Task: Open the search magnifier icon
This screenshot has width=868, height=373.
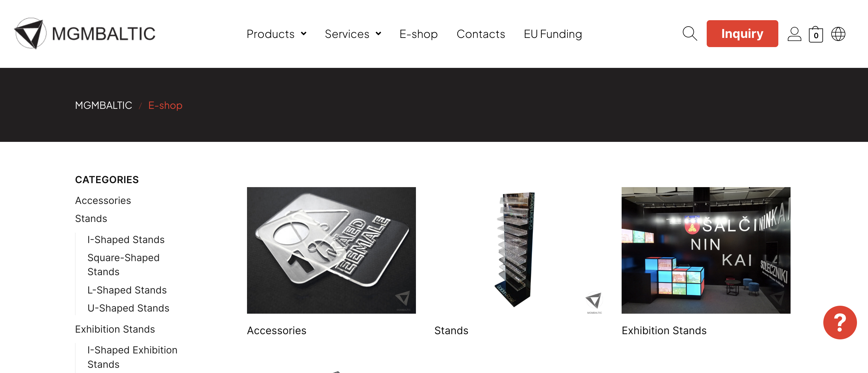Action: pyautogui.click(x=690, y=34)
